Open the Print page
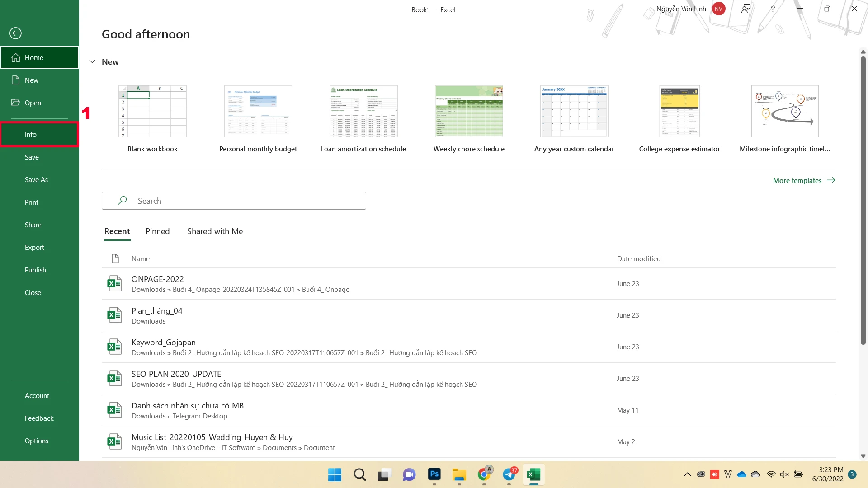 (39, 202)
